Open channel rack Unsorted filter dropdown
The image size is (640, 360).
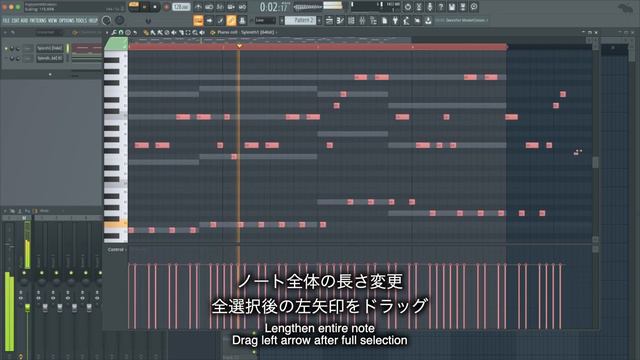[x=48, y=32]
